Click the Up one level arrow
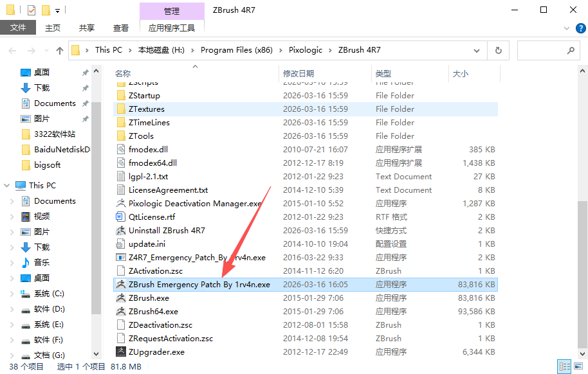 click(60, 50)
